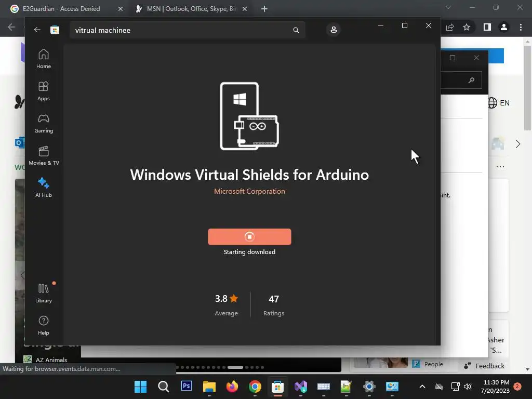Open Gaming section in the Store
532x399 pixels.
click(x=44, y=124)
